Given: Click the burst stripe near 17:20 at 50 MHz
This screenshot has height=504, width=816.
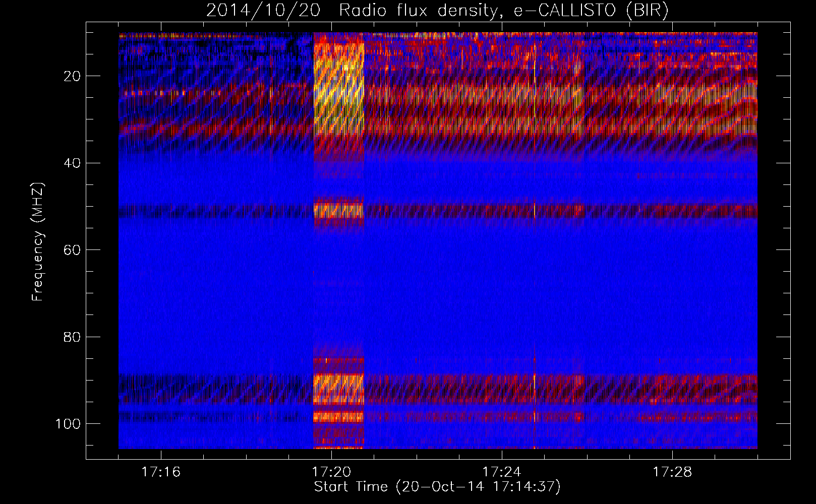Looking at the screenshot, I should [x=338, y=210].
